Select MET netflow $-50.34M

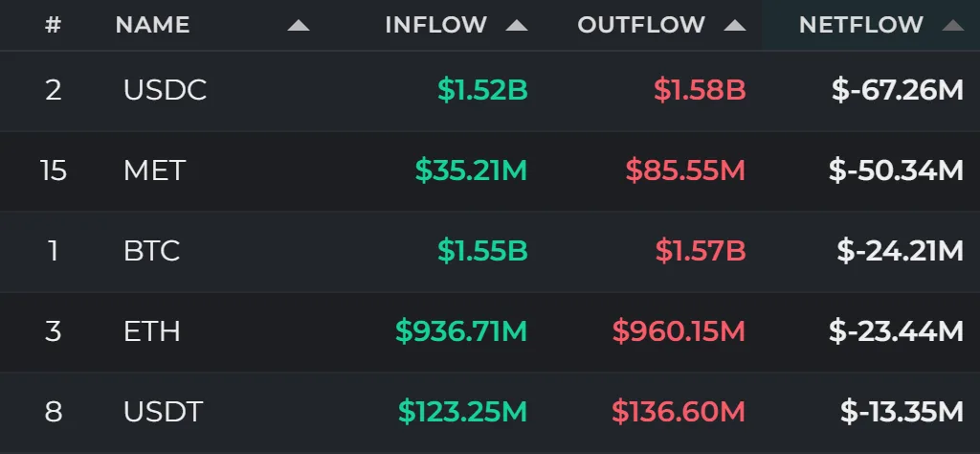[896, 170]
